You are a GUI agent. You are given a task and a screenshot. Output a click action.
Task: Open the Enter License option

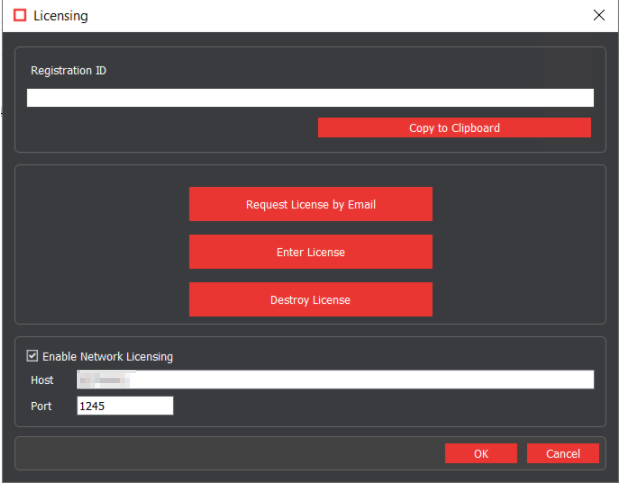pyautogui.click(x=310, y=252)
